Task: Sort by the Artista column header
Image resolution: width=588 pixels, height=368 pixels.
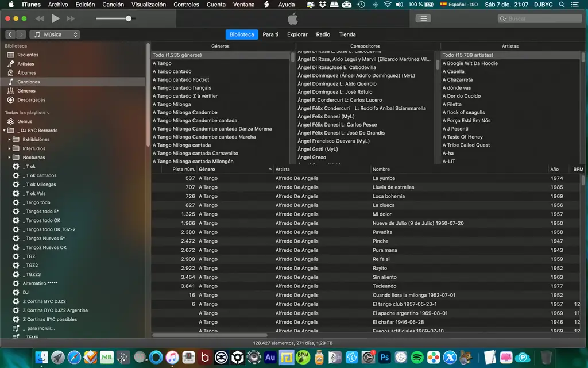Action: click(322, 170)
